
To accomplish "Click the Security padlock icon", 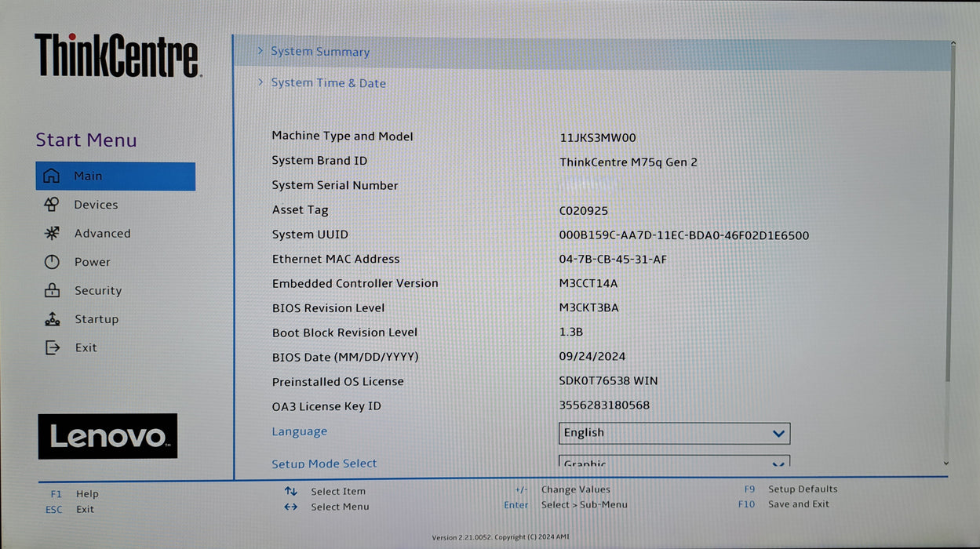I will pos(52,290).
